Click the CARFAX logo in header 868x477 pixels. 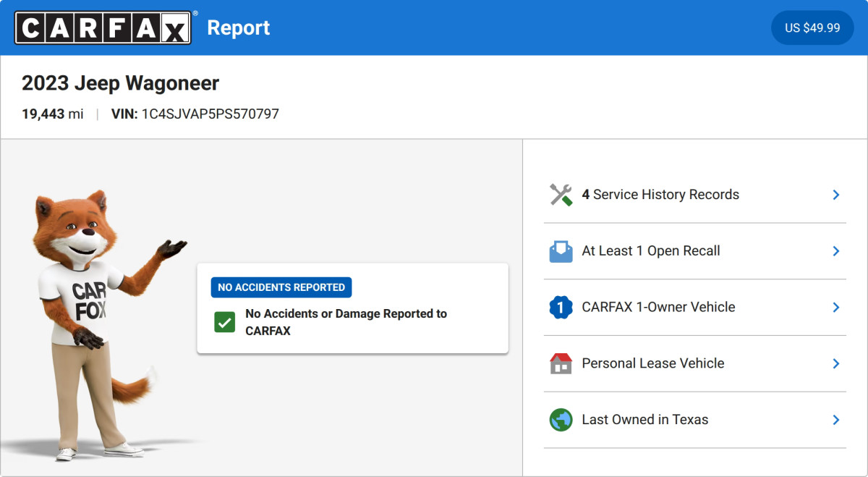103,28
